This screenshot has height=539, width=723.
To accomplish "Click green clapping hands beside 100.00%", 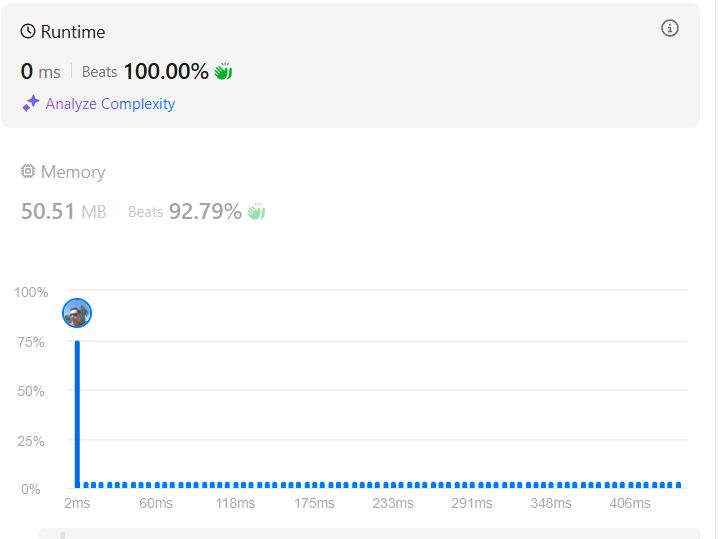I will click(x=223, y=71).
